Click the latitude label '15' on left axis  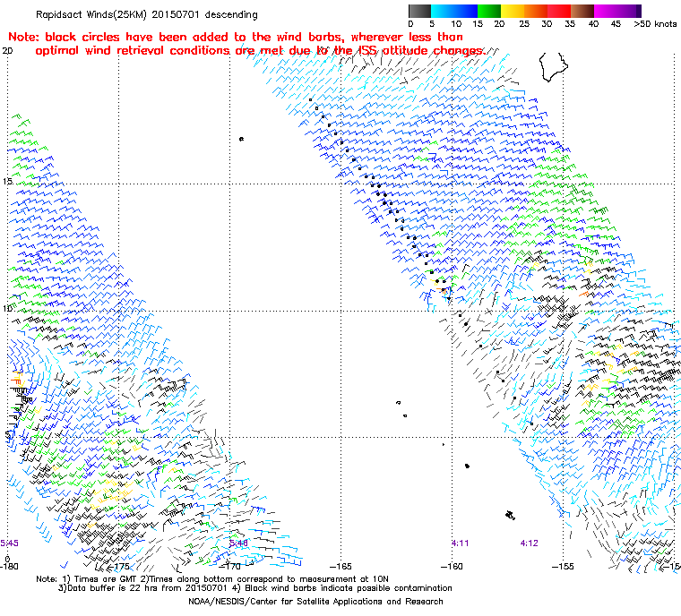7,181
